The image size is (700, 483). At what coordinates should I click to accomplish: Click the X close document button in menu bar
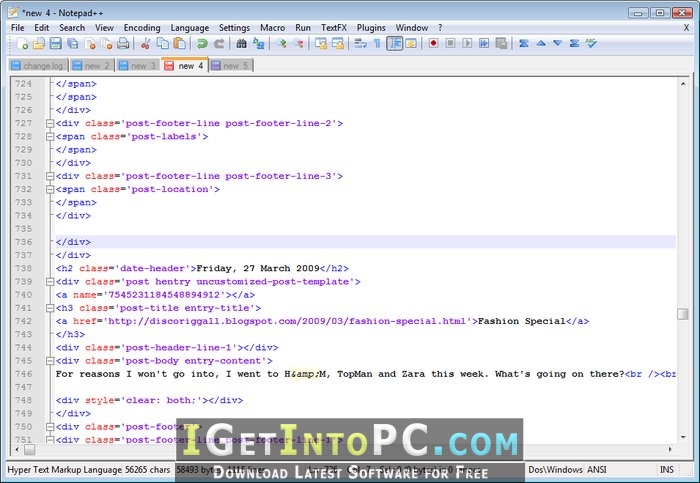click(x=686, y=28)
